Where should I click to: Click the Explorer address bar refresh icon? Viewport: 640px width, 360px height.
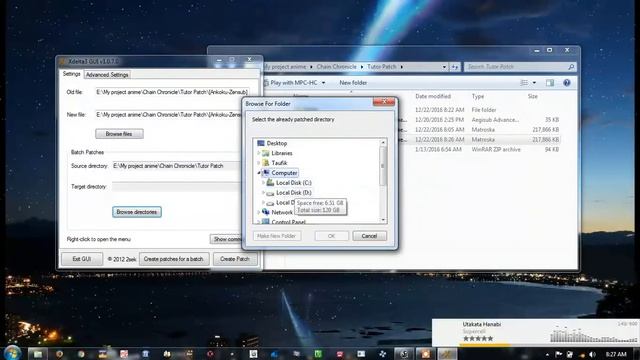coord(455,67)
